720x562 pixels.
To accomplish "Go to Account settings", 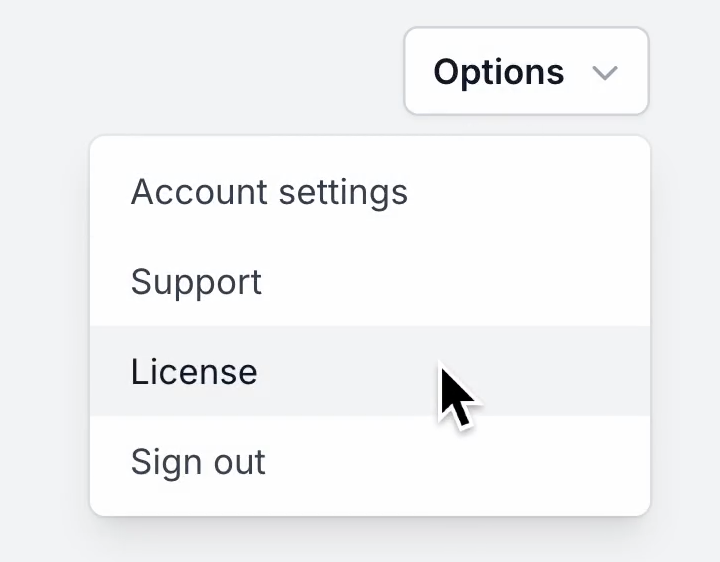I will point(370,191).
